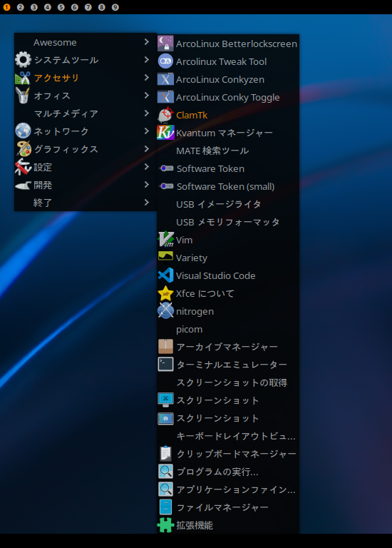Launch picom from the accessories list
392x548 pixels.
(228, 329)
